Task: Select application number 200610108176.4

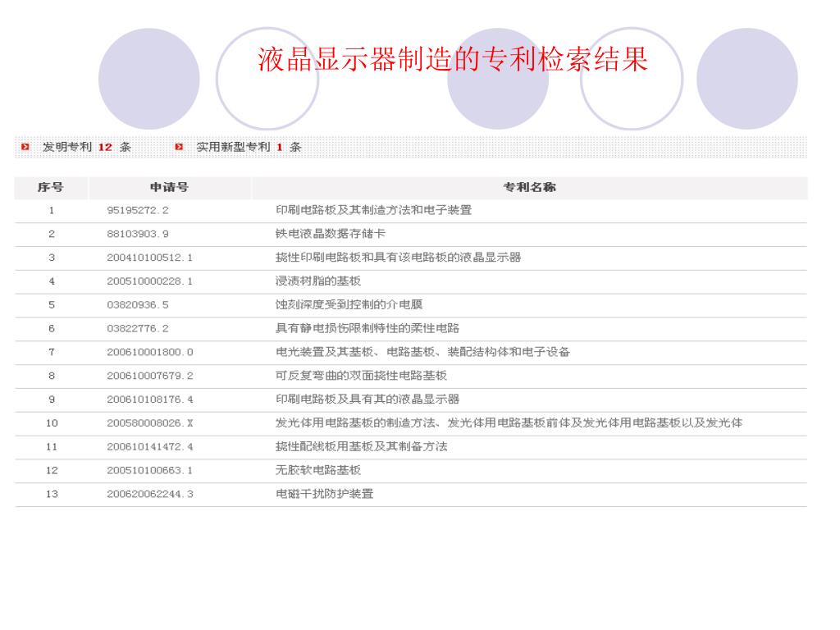Action: coord(150,399)
